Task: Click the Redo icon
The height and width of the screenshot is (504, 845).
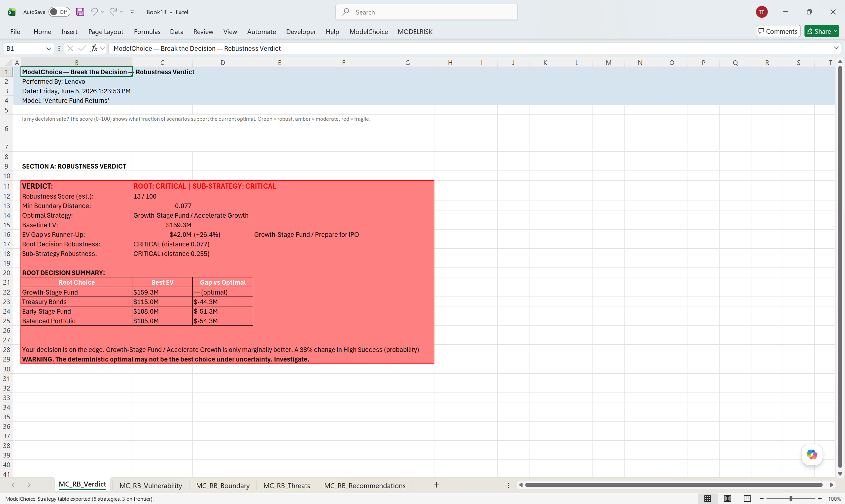Action: click(113, 12)
